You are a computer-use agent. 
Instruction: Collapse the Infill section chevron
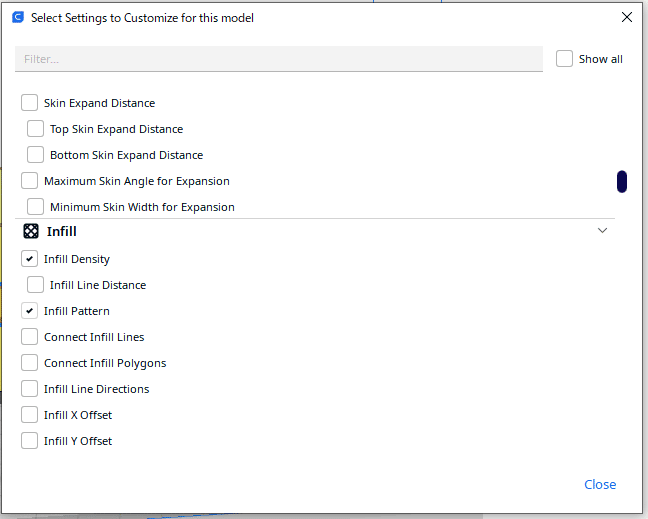point(602,231)
